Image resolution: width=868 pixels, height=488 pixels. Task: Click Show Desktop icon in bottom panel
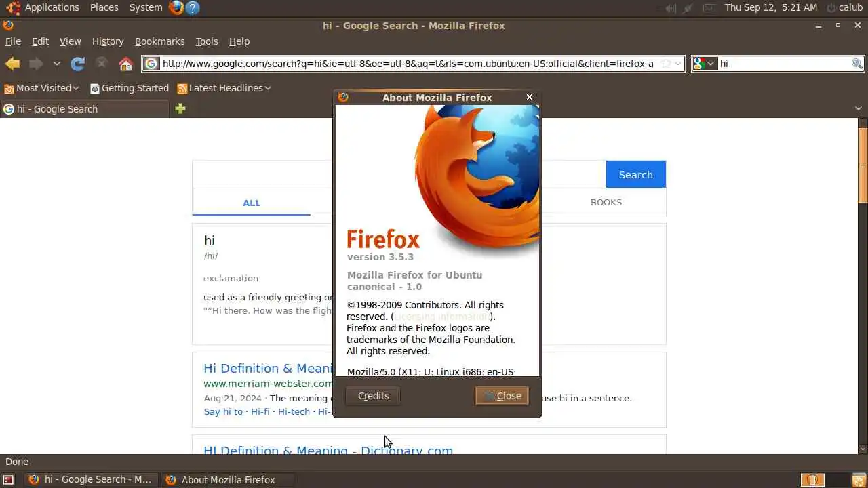click(8, 480)
